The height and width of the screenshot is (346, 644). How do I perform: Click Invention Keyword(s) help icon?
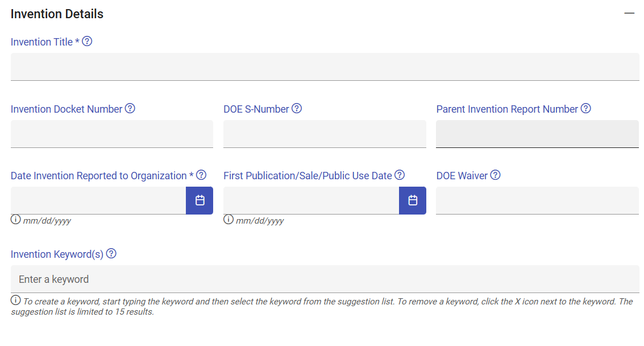pos(111,254)
